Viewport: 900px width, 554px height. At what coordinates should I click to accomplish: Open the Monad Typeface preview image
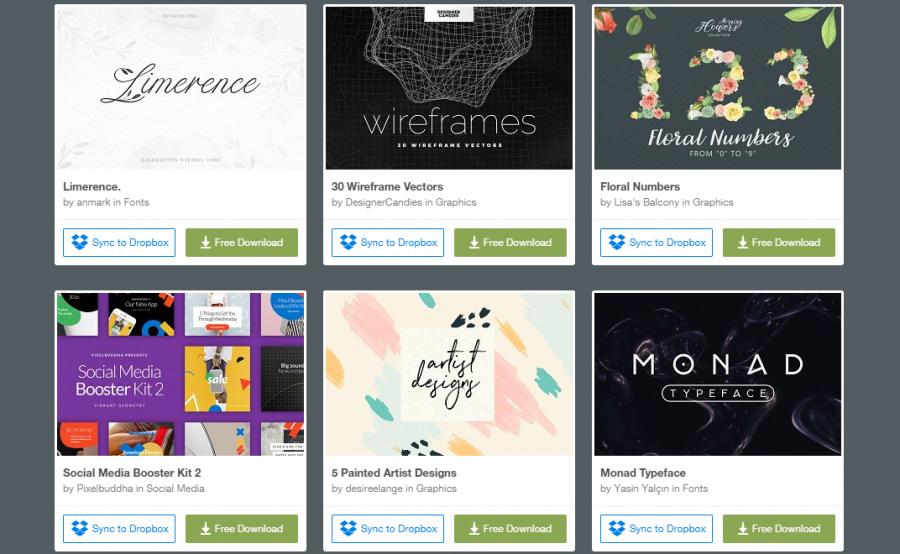click(717, 374)
